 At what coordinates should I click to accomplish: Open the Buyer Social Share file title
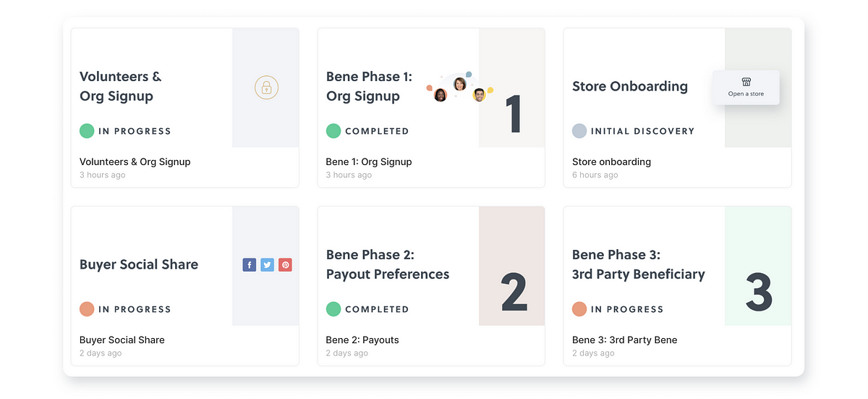122,340
